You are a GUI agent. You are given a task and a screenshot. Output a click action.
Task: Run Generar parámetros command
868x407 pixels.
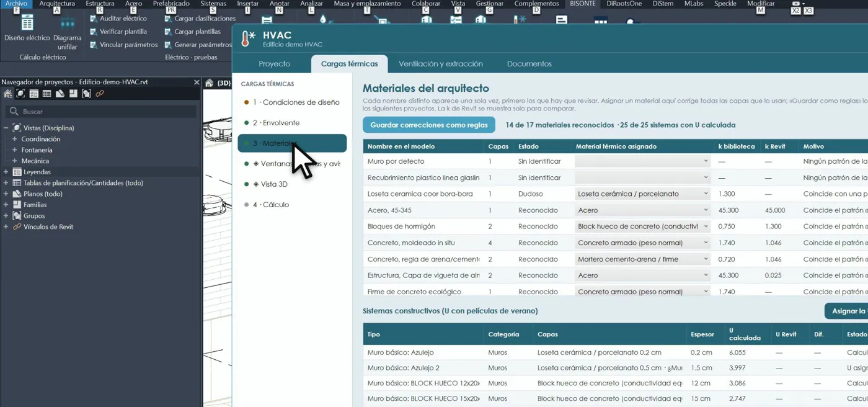tap(197, 45)
